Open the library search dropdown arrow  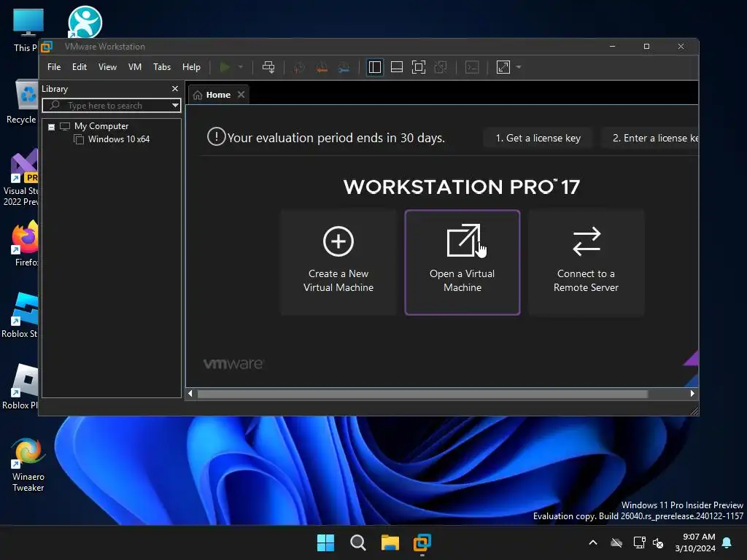175,105
